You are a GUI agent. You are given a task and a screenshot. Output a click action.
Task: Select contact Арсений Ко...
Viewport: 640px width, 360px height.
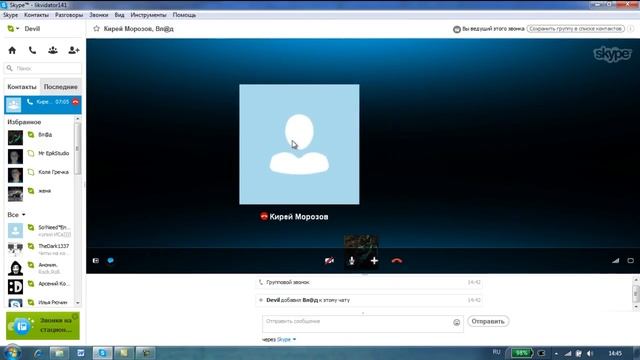40,287
